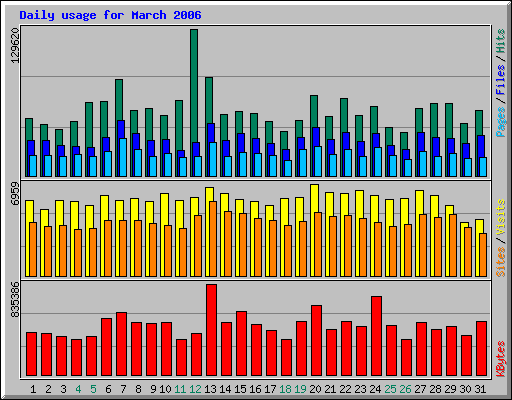Click the day 10 label on the x-axis
This screenshot has height=400, width=512.
[165, 389]
